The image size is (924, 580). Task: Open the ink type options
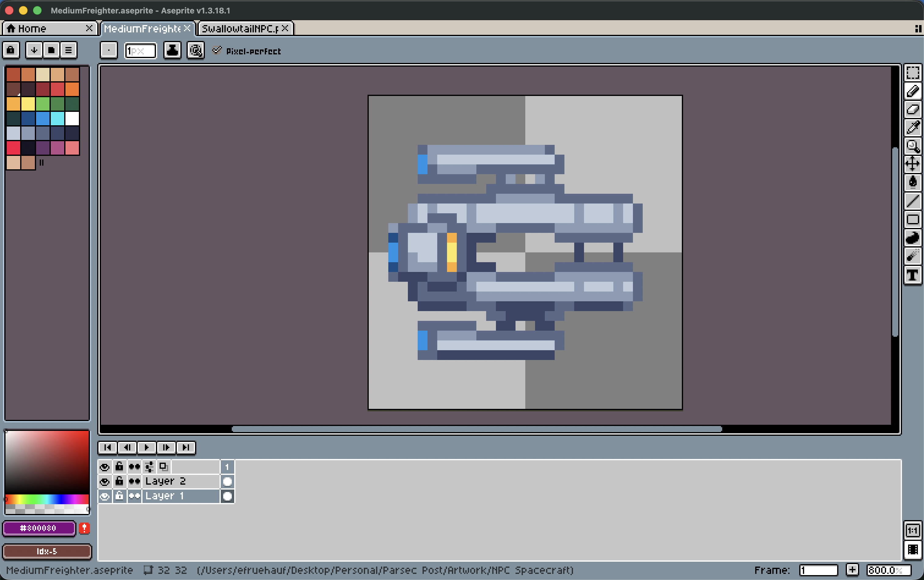(x=172, y=50)
